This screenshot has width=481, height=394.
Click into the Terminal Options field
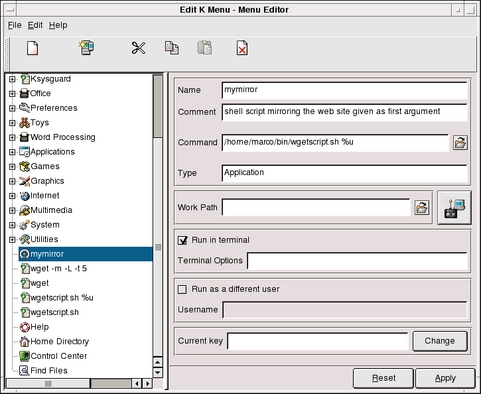point(357,261)
